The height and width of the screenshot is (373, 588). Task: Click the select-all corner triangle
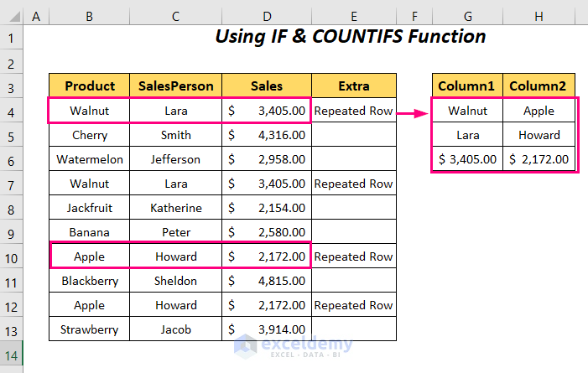pos(12,15)
